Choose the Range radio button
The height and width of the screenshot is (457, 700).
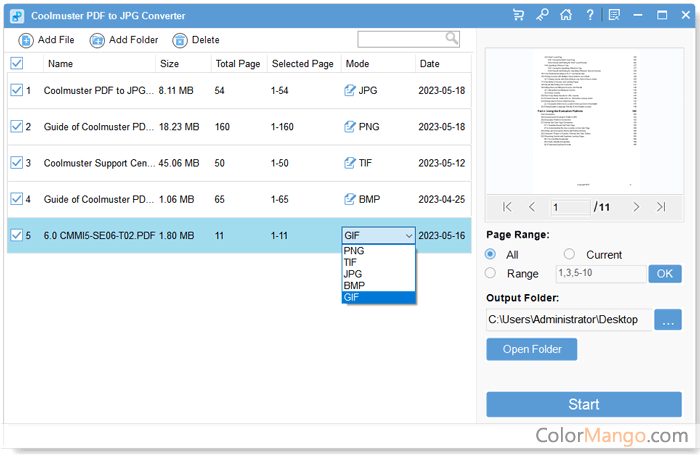coord(490,273)
